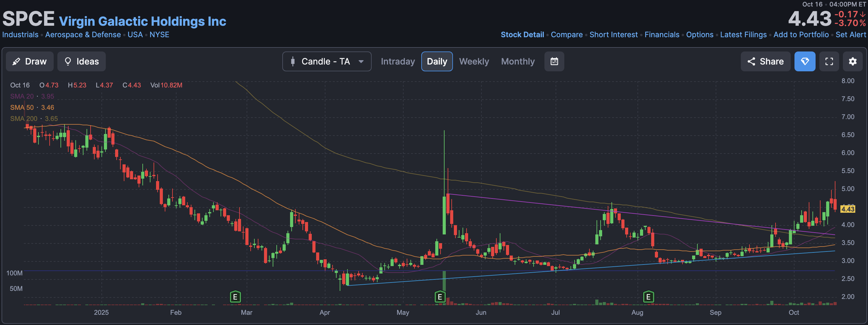Click the 8.00 label on price axis
This screenshot has height=325, width=868.
pos(848,81)
